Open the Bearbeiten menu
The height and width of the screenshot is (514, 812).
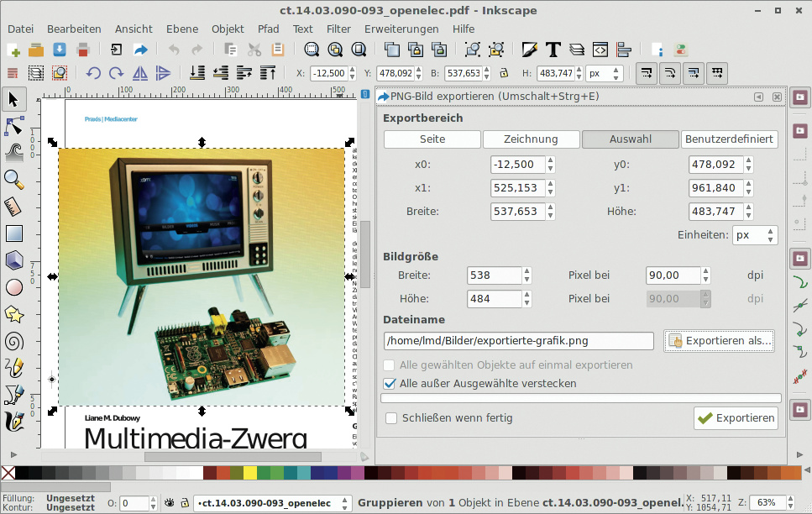tap(74, 29)
